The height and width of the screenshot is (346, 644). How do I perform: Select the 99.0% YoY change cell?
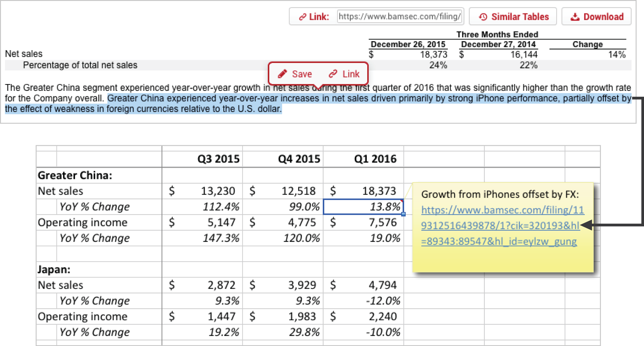(283, 207)
